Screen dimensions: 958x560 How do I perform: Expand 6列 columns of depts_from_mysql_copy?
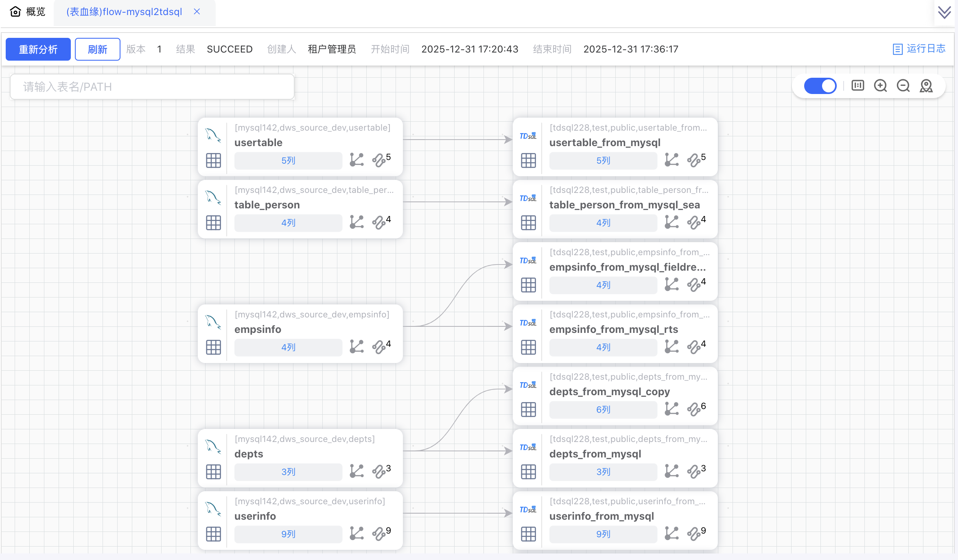coord(603,409)
